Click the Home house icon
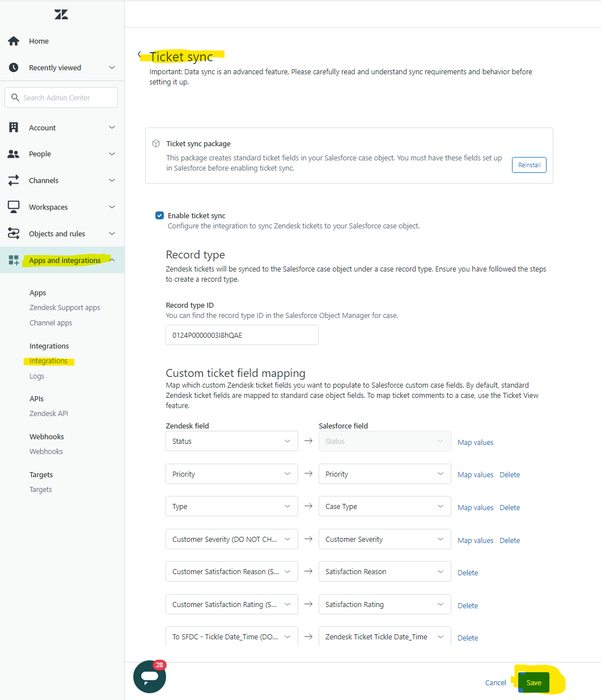 [x=14, y=41]
